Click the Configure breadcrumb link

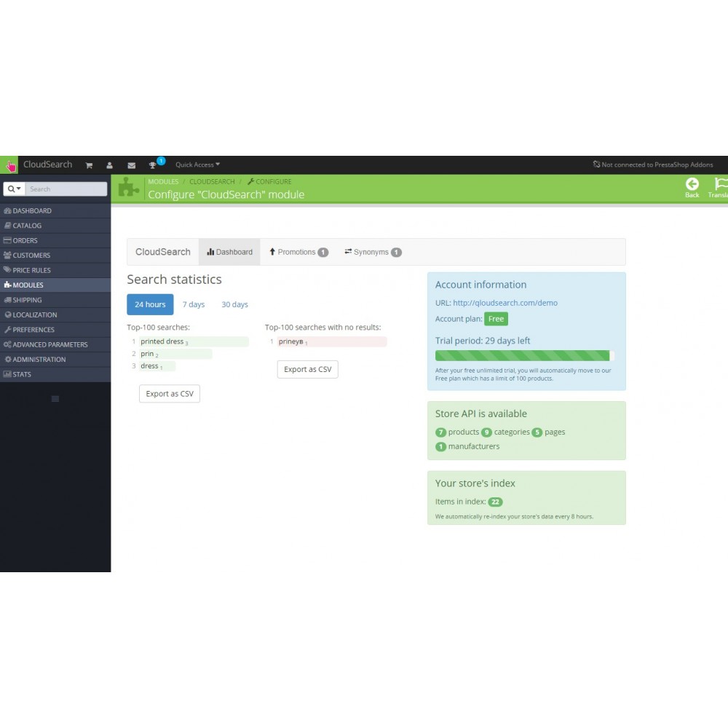tap(270, 181)
